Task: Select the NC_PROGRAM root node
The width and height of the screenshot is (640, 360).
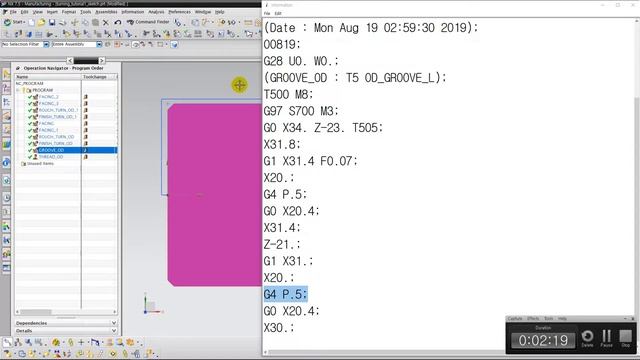Action: (29, 83)
